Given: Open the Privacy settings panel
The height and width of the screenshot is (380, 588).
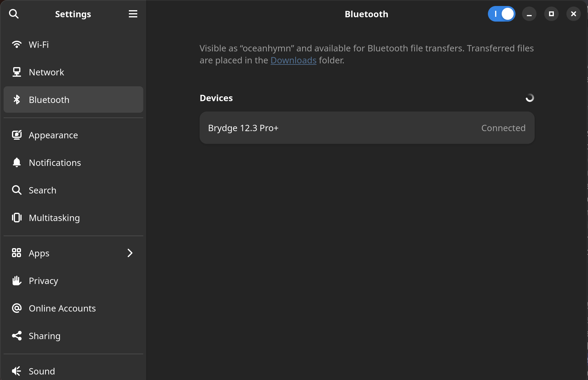Looking at the screenshot, I should pyautogui.click(x=43, y=281).
